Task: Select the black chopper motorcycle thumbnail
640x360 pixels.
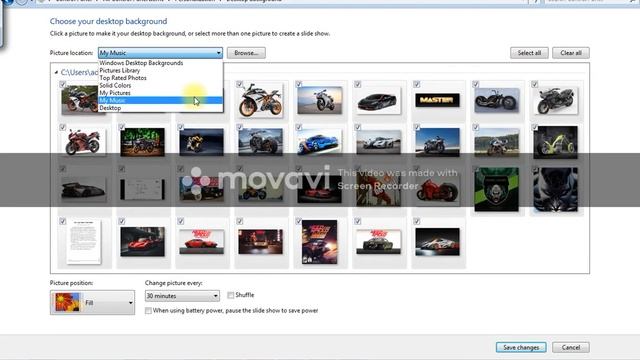Action: [497, 100]
